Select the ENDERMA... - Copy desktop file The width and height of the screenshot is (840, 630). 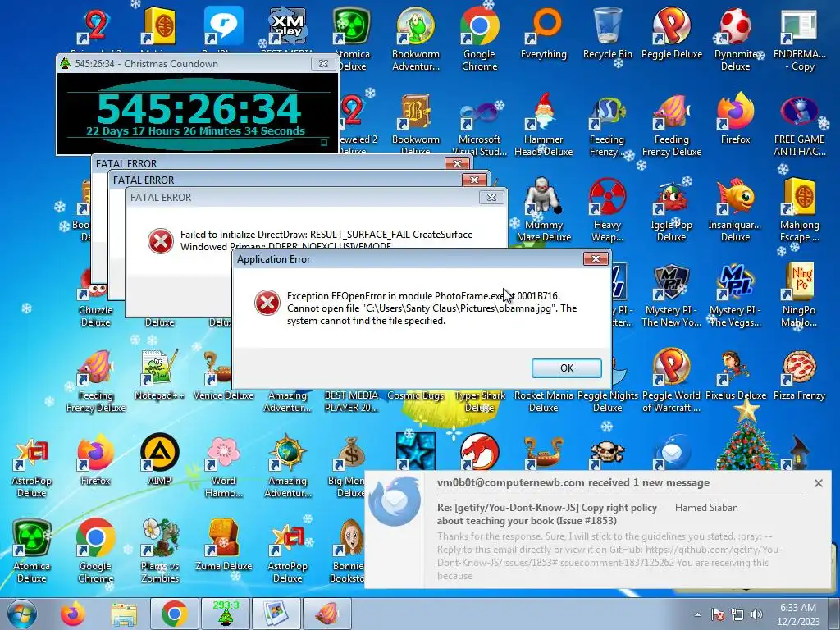point(799,39)
